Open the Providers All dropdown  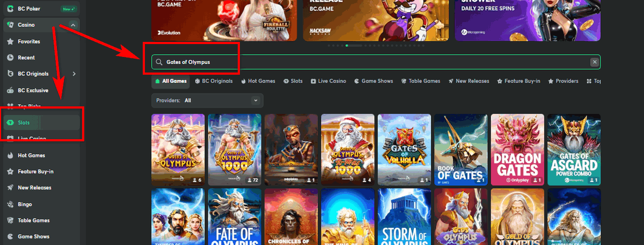click(208, 100)
